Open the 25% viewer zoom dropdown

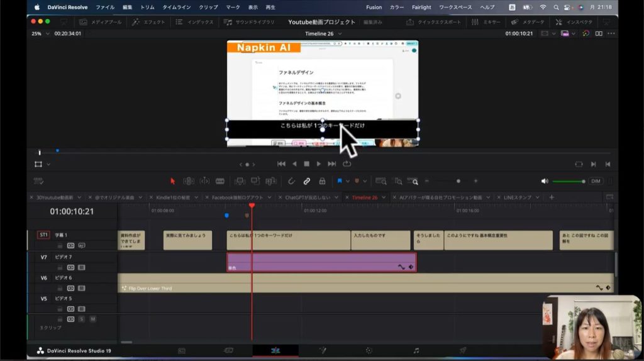[40, 33]
